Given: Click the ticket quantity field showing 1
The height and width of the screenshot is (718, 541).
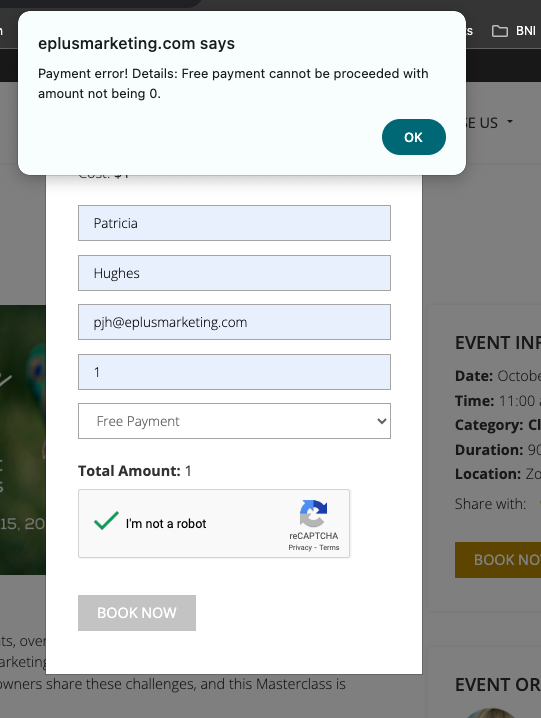Looking at the screenshot, I should 234,372.
